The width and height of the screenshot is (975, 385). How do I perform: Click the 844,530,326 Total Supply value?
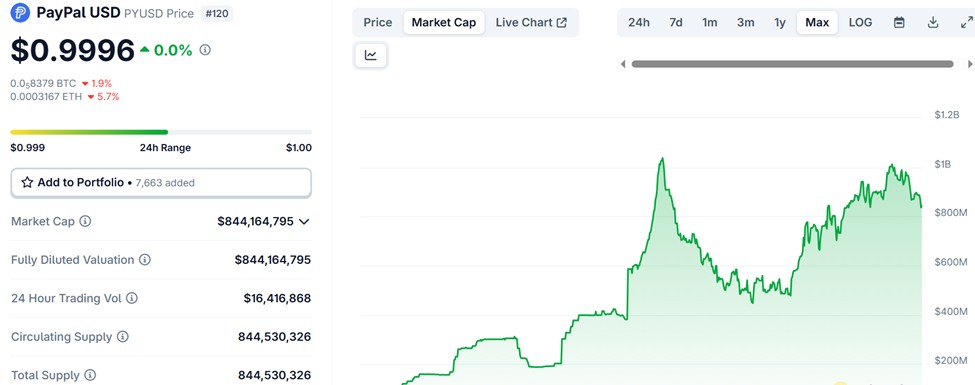click(274, 375)
